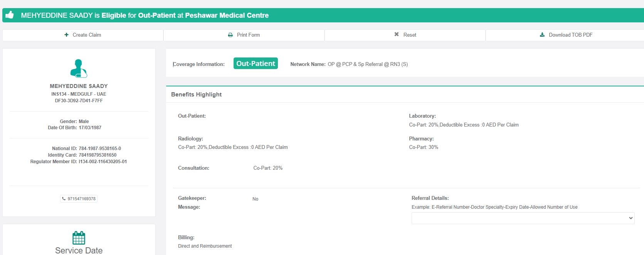The width and height of the screenshot is (644, 255).
Task: Click the National ID number value
Action: point(100,149)
